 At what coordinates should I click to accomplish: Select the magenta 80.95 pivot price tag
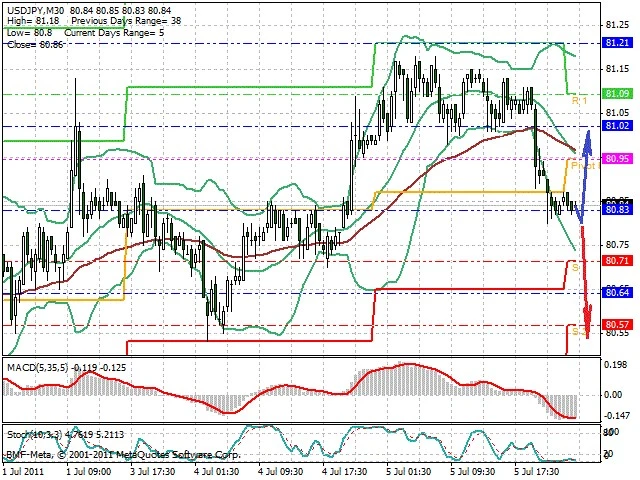pyautogui.click(x=618, y=158)
